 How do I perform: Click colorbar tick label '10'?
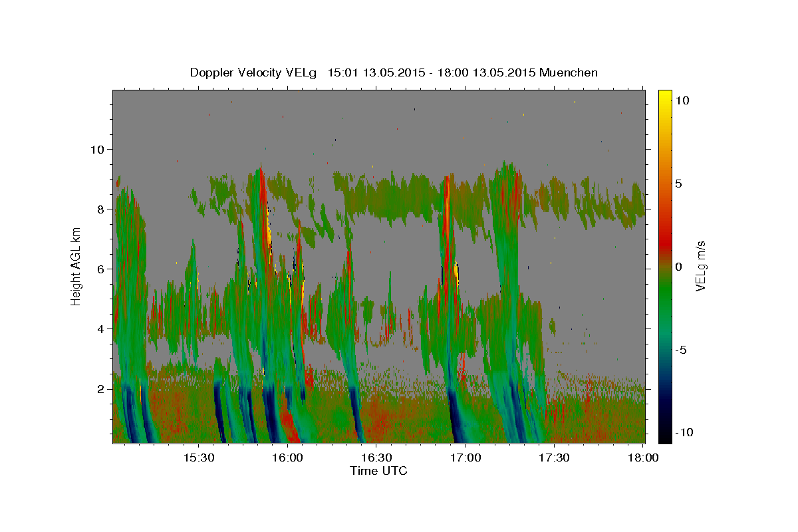pos(682,100)
